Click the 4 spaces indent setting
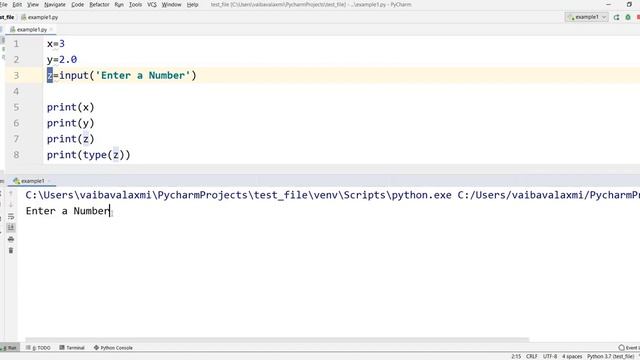 572,356
